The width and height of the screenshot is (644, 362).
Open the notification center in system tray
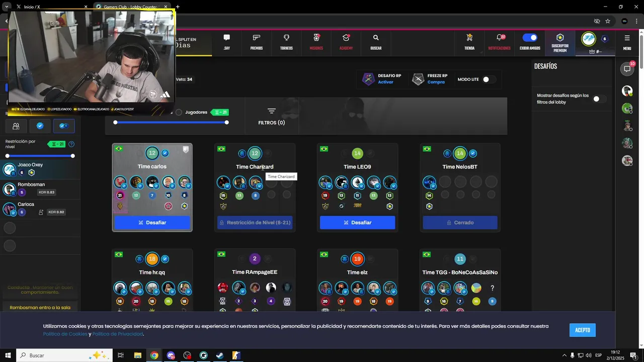pos(633,355)
